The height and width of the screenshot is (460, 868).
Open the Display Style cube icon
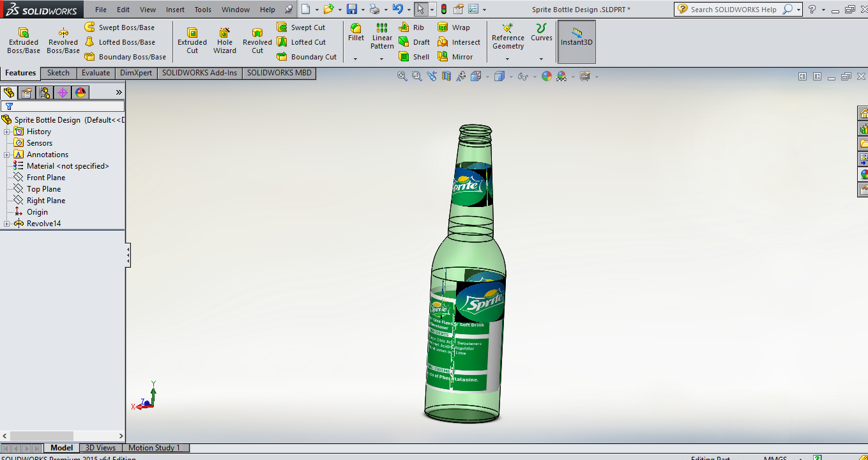pyautogui.click(x=499, y=76)
